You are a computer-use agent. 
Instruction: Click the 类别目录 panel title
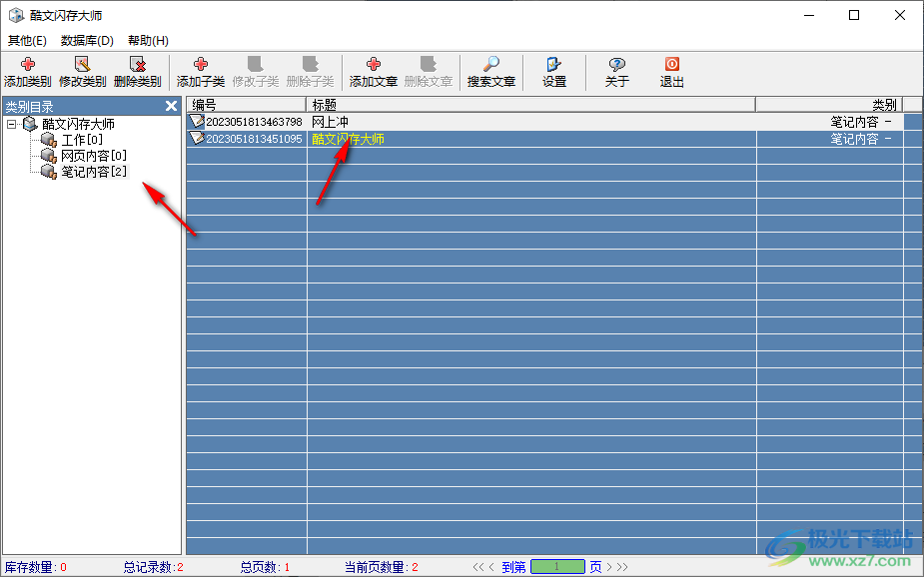(29, 107)
